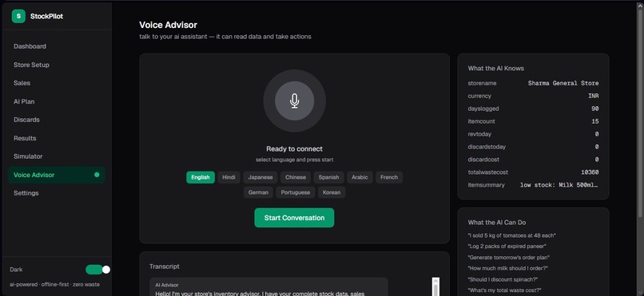The height and width of the screenshot is (296, 644).
Task: Click "How much milk should I order?"
Action: click(x=508, y=269)
